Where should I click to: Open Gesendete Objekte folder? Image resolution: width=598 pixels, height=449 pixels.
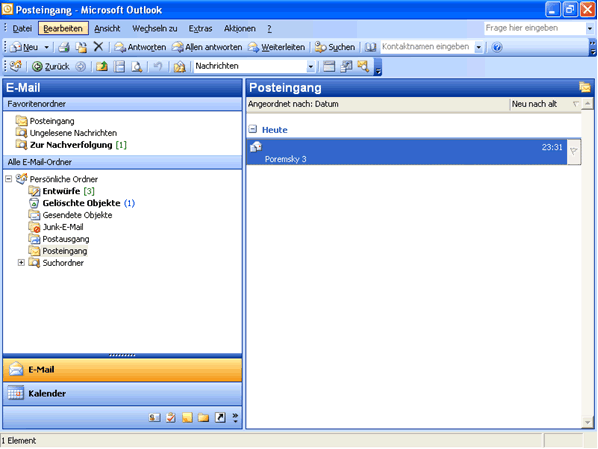[x=70, y=215]
